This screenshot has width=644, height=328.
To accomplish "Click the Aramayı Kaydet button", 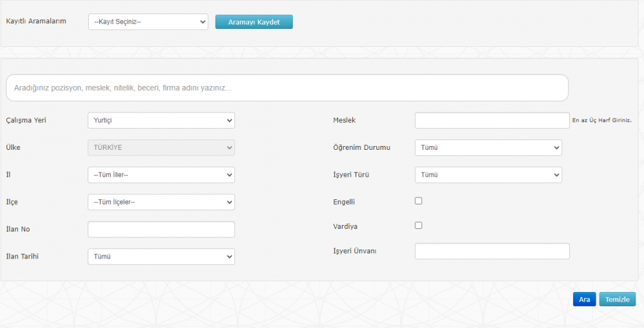I will [x=254, y=22].
